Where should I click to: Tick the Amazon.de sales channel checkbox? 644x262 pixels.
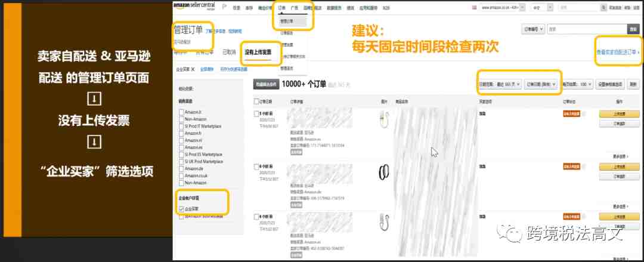pyautogui.click(x=181, y=168)
